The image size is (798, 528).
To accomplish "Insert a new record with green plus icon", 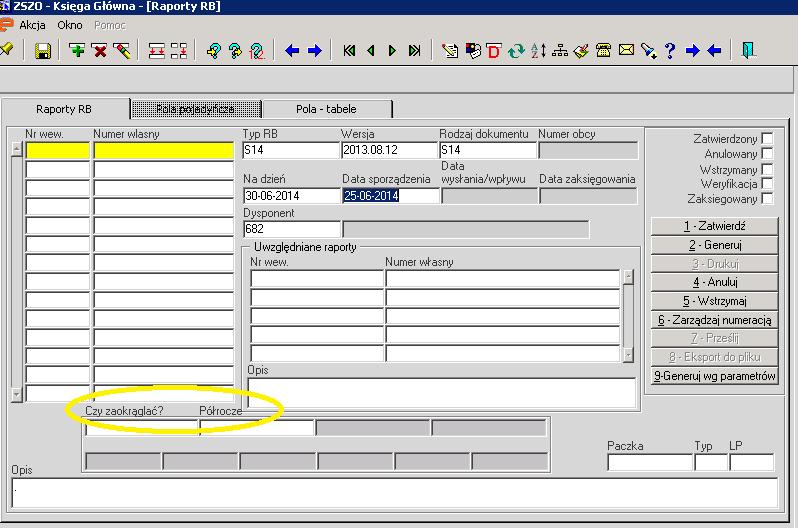I will click(77, 50).
